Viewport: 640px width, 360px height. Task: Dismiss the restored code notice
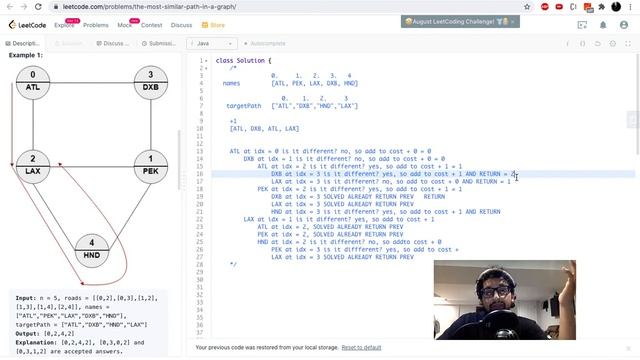(x=628, y=348)
